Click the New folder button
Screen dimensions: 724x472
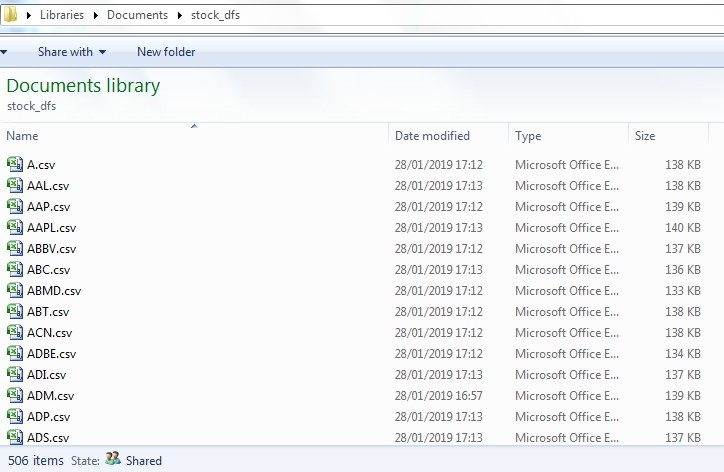pos(166,52)
